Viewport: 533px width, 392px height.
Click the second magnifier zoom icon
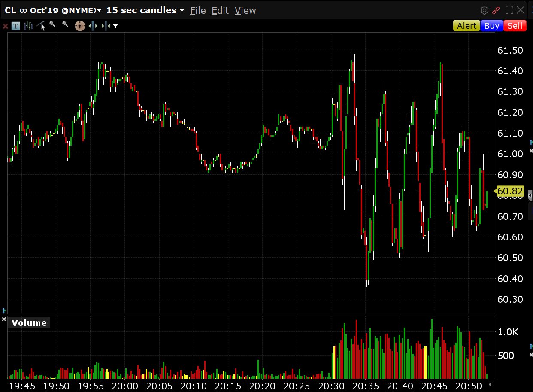pyautogui.click(x=65, y=25)
